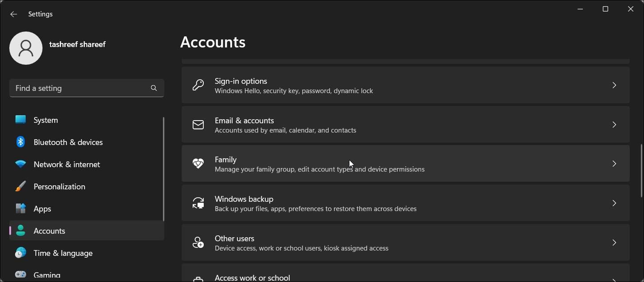Image resolution: width=644 pixels, height=282 pixels.
Task: Click the Personalization paintbrush icon
Action: (x=20, y=186)
